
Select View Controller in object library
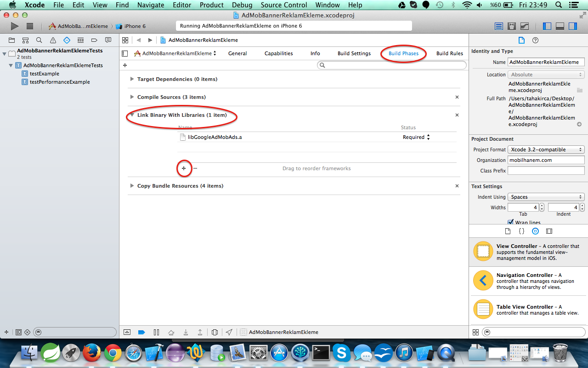coord(527,252)
